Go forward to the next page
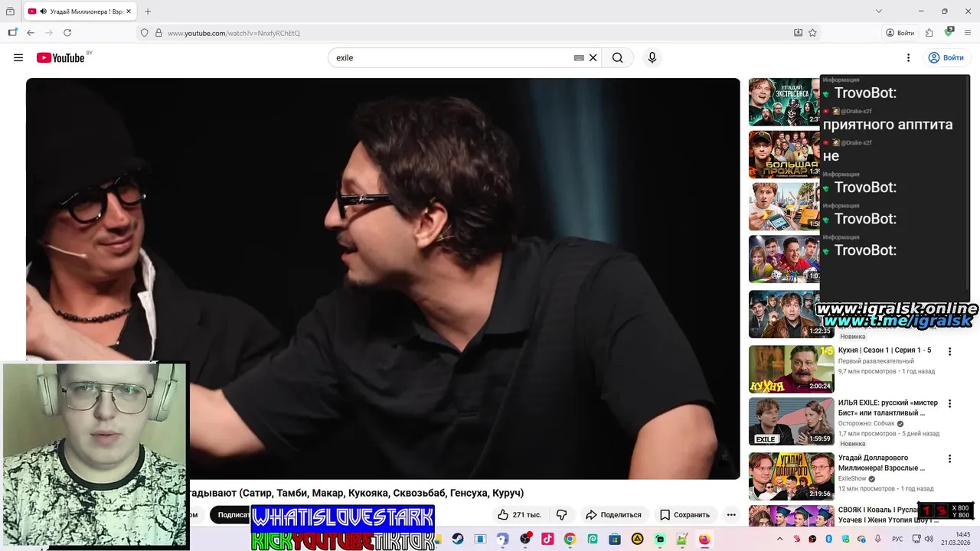 click(49, 33)
